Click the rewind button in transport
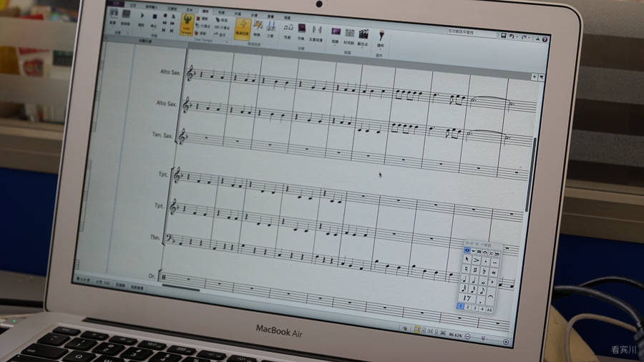Screen dimensions: 644x362 (x=165, y=24)
